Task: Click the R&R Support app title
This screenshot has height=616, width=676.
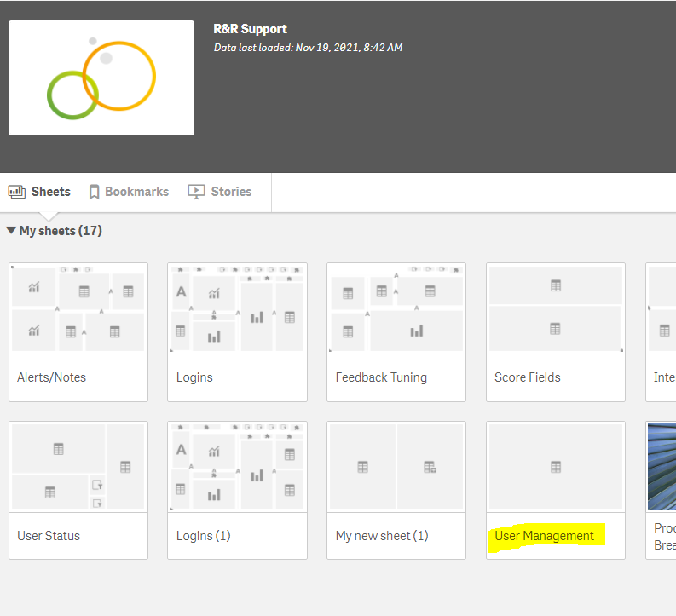Action: [250, 29]
